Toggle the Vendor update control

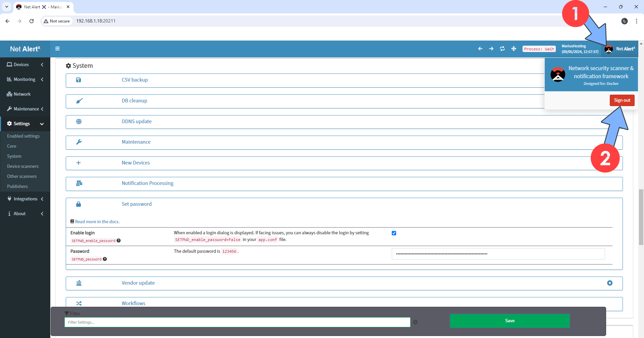609,283
